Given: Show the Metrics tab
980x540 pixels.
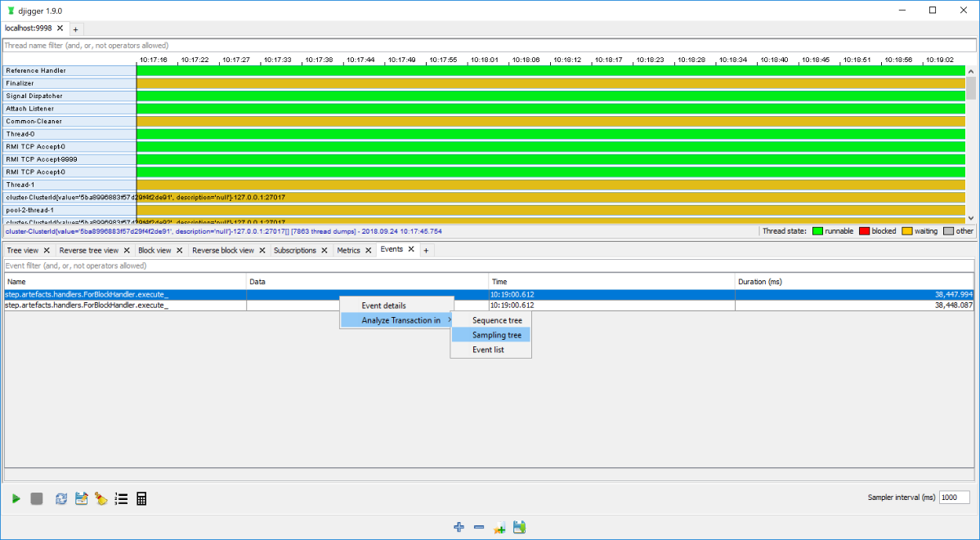Looking at the screenshot, I should [349, 251].
